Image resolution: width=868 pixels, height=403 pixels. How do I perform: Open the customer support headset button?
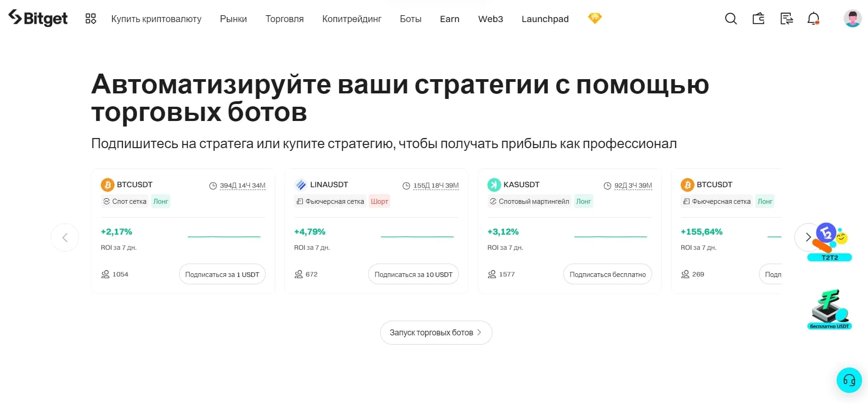point(849,380)
